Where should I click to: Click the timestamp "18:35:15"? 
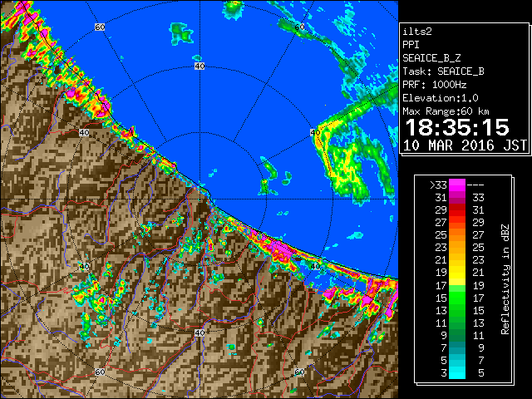point(457,127)
